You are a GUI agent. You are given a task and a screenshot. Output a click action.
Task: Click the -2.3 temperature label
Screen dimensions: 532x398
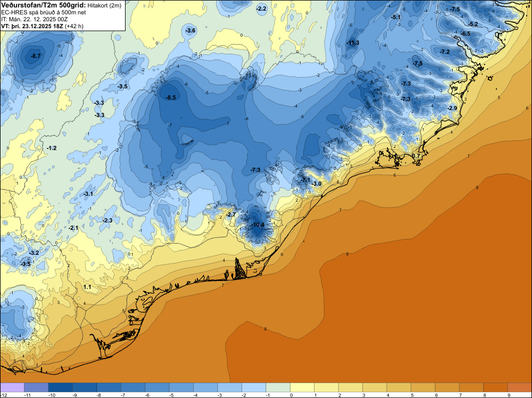(107, 220)
